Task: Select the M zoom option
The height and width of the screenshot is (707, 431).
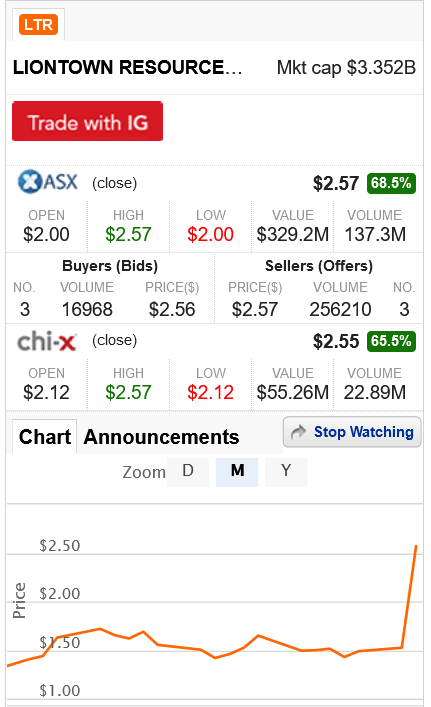Action: coord(237,472)
